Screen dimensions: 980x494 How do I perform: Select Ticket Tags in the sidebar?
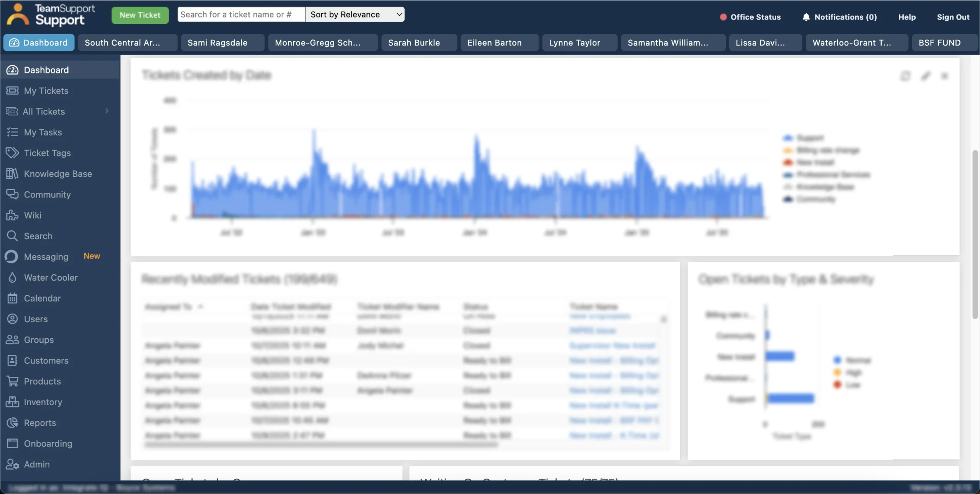[47, 153]
